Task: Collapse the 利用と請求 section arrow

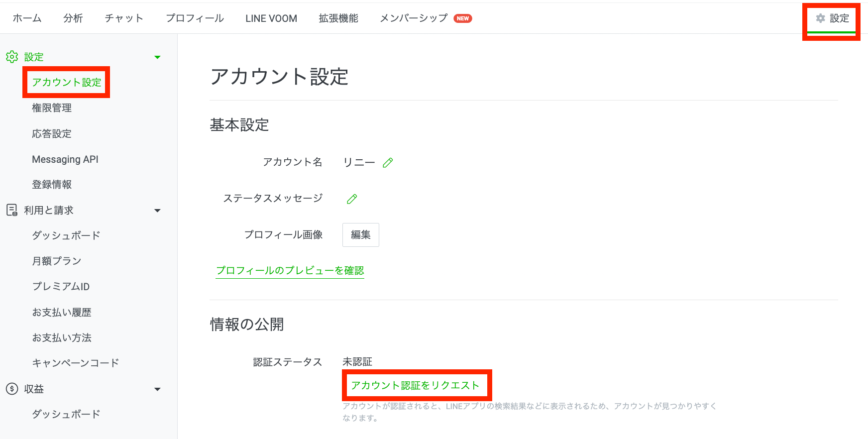Action: coord(157,211)
